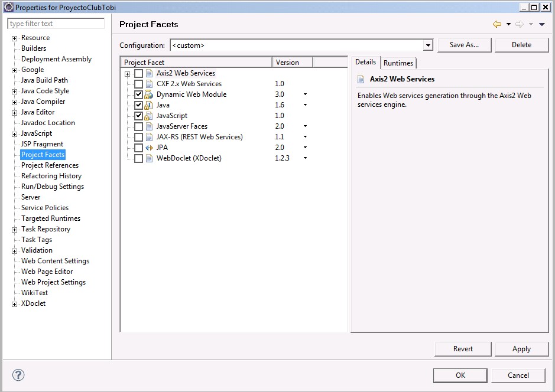
Task: Disable the JavaScript facet checkbox
Action: pos(138,116)
